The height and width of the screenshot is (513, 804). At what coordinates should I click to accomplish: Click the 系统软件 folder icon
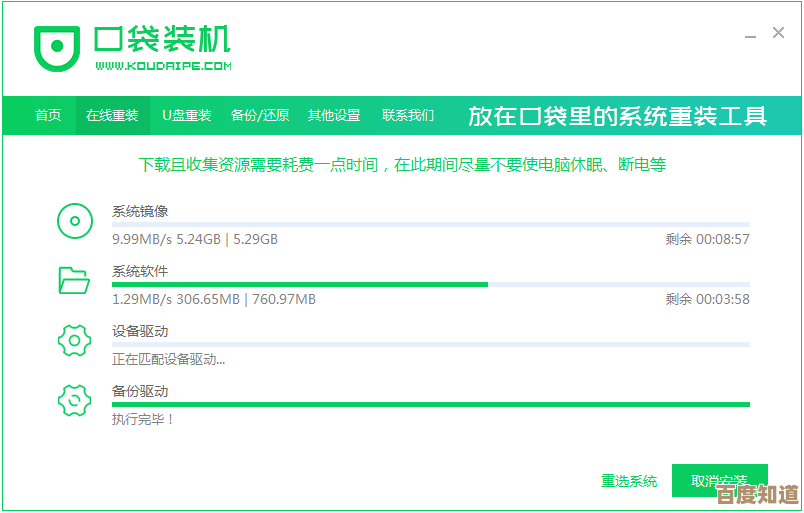coord(74,281)
